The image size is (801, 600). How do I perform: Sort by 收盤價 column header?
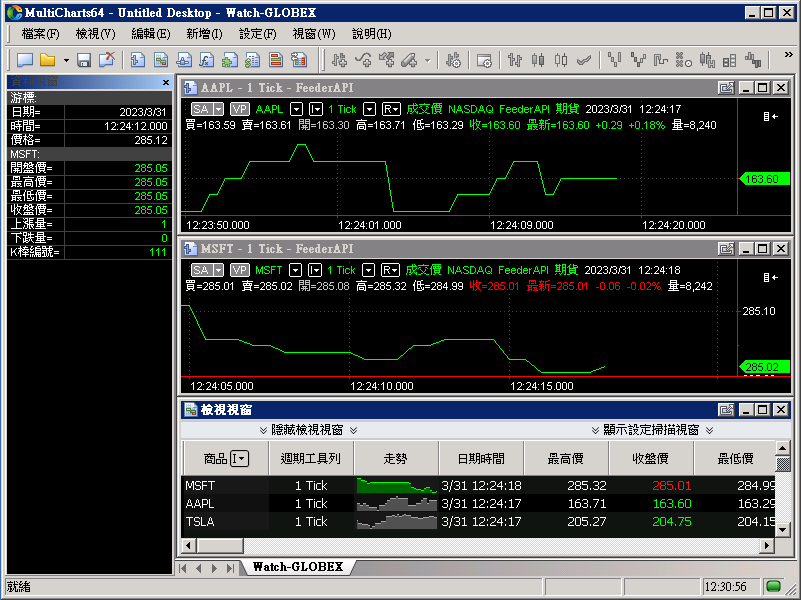pos(650,459)
